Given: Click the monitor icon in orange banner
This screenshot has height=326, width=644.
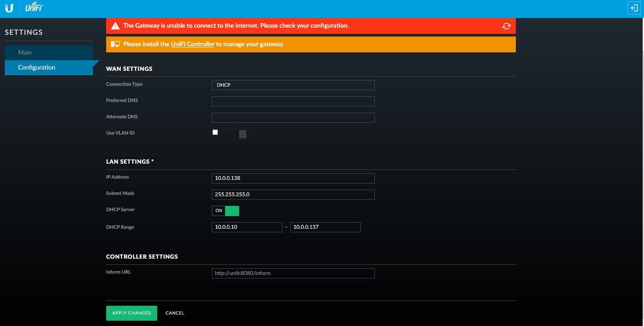Looking at the screenshot, I should tap(115, 44).
